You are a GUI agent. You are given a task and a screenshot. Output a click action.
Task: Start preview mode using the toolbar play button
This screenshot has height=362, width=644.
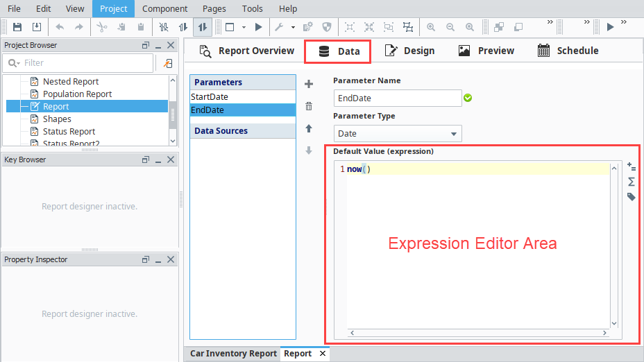[x=258, y=27]
